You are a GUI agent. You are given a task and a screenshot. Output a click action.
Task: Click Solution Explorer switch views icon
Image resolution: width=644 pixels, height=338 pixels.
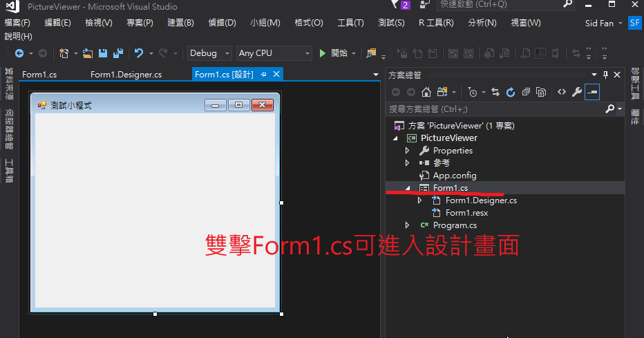[442, 92]
